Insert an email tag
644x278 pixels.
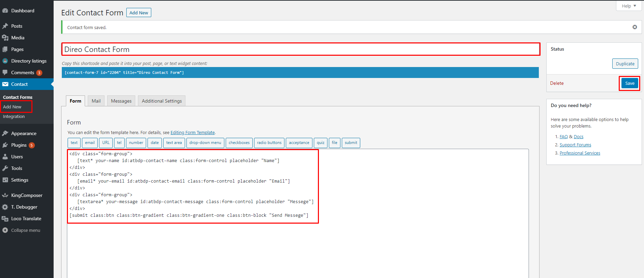click(90, 143)
